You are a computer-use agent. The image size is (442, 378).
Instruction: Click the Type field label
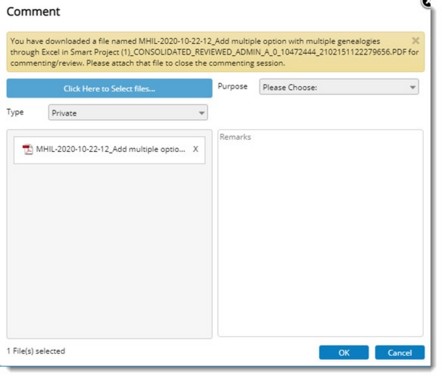click(15, 112)
